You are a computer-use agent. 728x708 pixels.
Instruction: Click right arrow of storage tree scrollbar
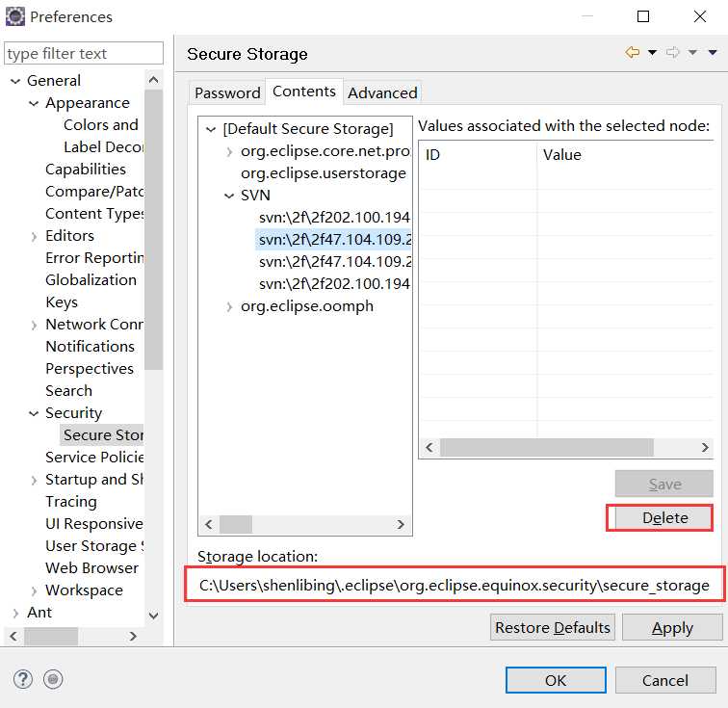click(x=401, y=525)
